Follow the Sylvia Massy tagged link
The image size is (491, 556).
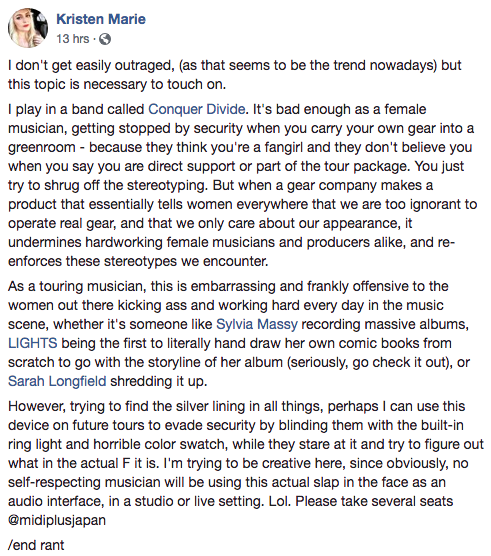click(257, 324)
